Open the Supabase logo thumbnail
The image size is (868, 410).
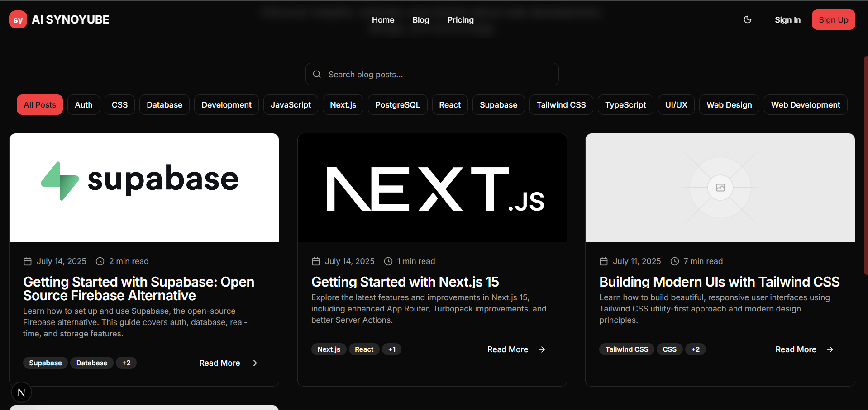coord(144,188)
